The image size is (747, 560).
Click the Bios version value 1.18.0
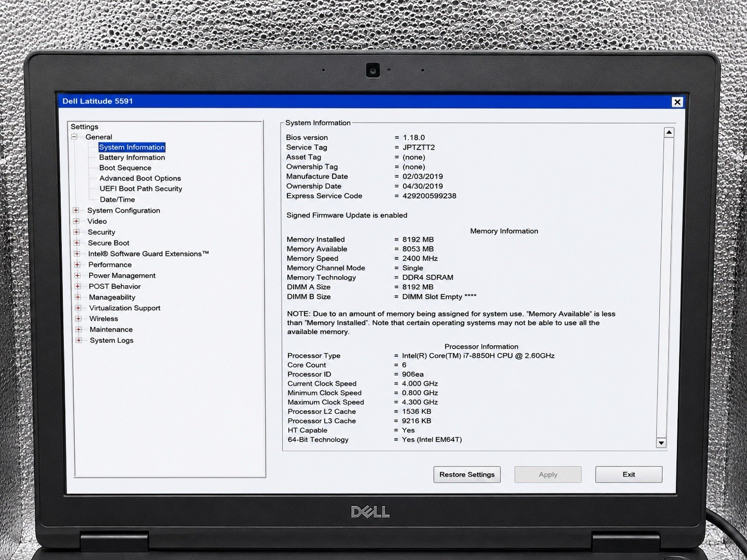point(414,138)
